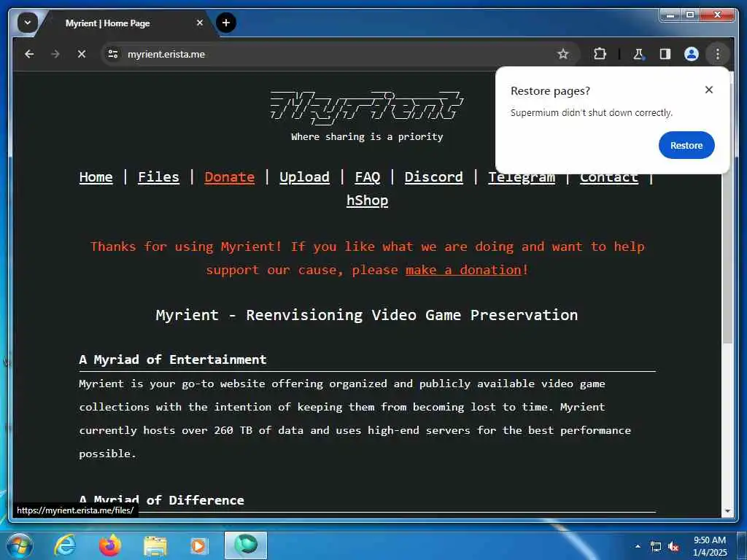The image size is (747, 560).
Task: Open the FAQ link
Action: click(368, 177)
